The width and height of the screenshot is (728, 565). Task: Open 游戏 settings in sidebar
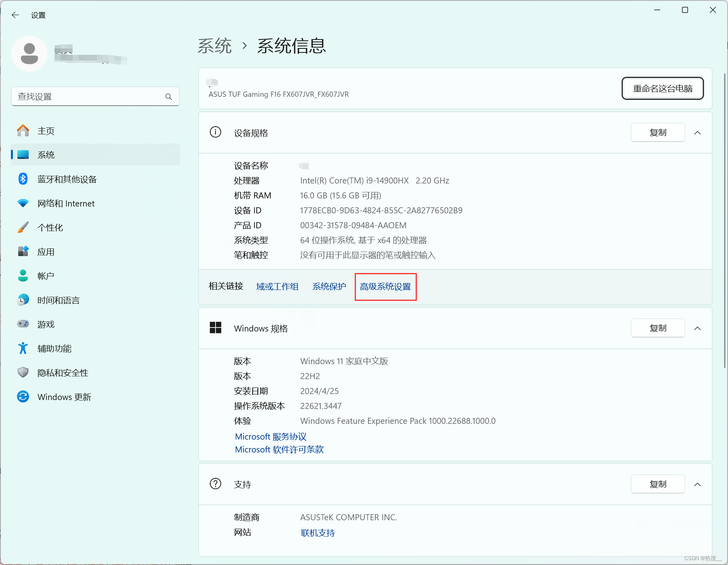[x=96, y=324]
